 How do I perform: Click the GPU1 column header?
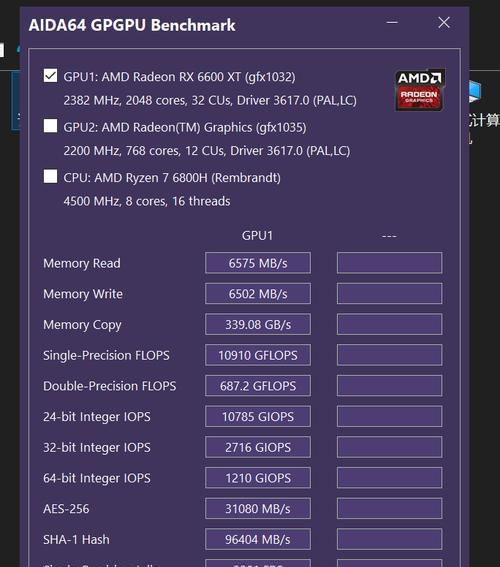click(257, 235)
